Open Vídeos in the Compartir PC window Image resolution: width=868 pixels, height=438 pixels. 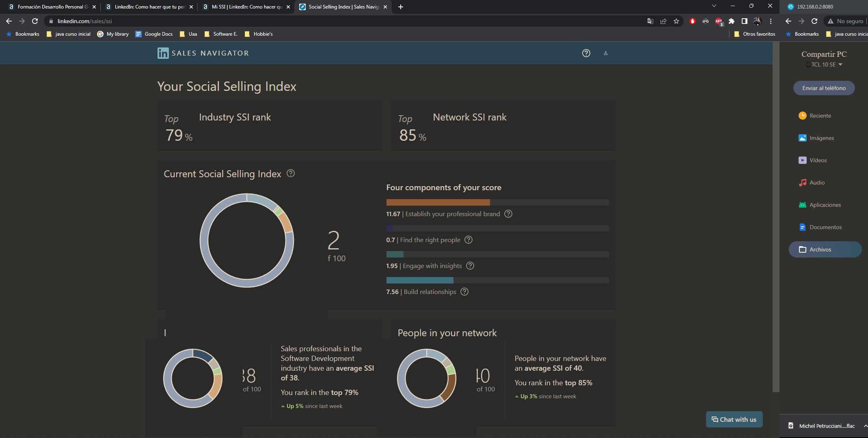click(813, 160)
